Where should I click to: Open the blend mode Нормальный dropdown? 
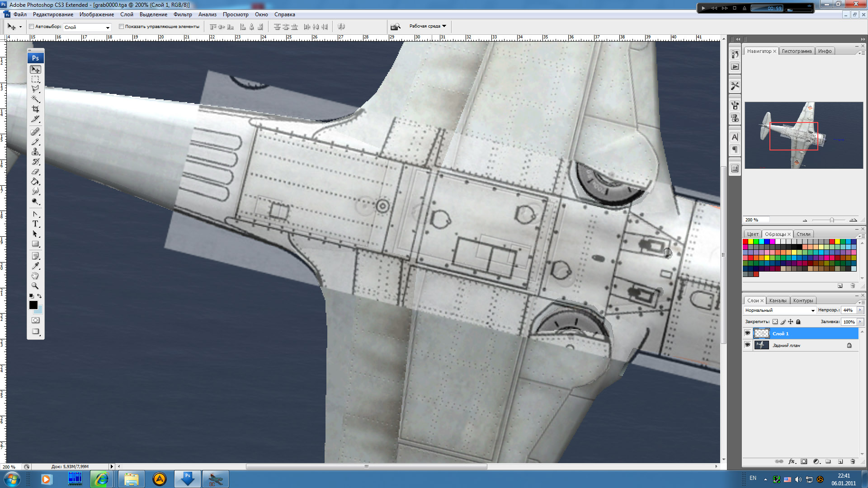click(x=779, y=310)
